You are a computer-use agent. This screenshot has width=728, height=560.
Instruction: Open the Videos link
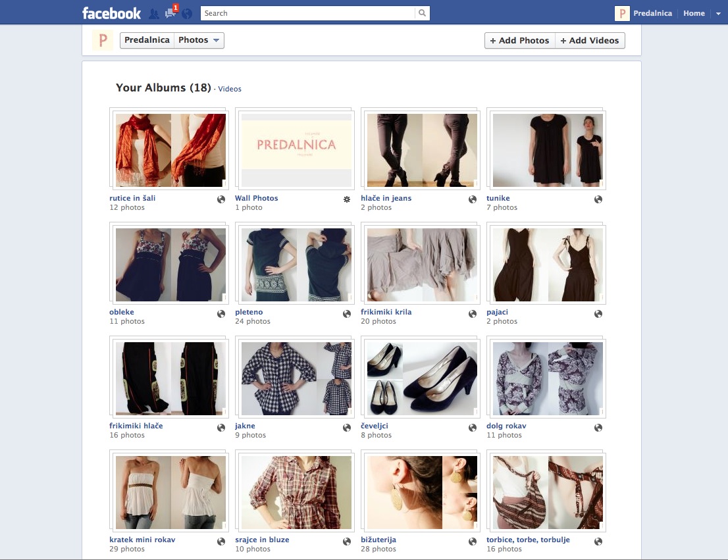[x=230, y=89]
